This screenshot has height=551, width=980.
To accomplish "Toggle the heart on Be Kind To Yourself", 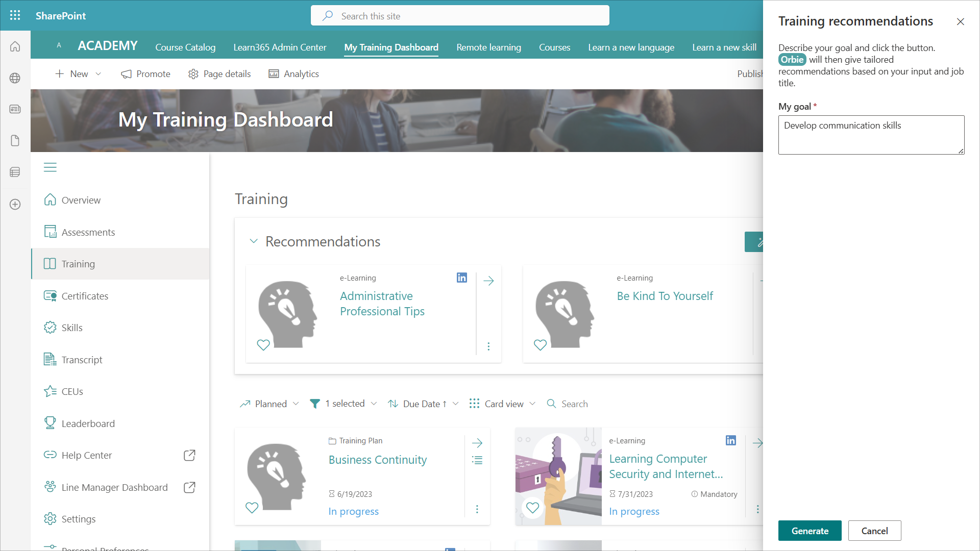I will tap(540, 345).
